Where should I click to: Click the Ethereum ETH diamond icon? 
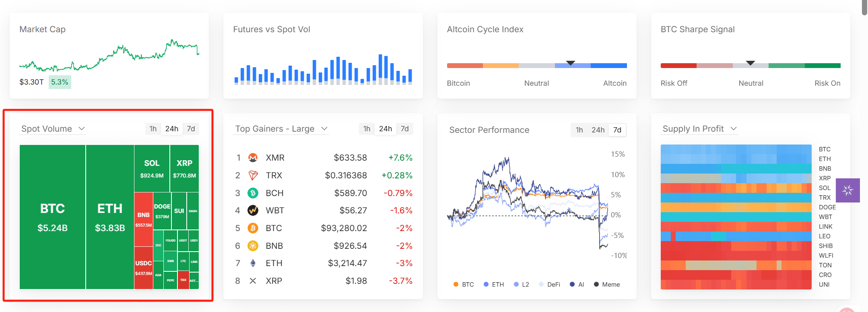[253, 263]
